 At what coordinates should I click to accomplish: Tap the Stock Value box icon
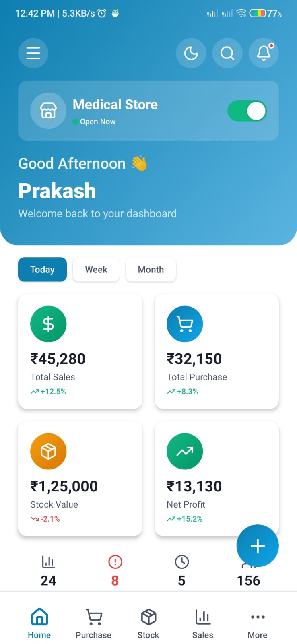[48, 451]
